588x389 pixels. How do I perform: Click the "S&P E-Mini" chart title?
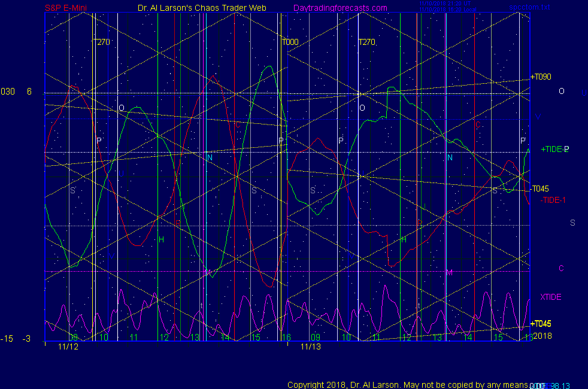(66, 8)
